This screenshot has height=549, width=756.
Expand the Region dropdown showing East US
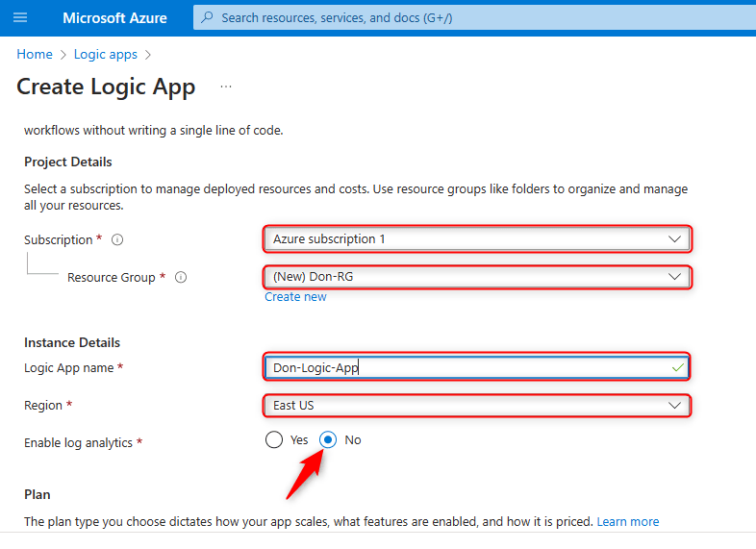477,406
